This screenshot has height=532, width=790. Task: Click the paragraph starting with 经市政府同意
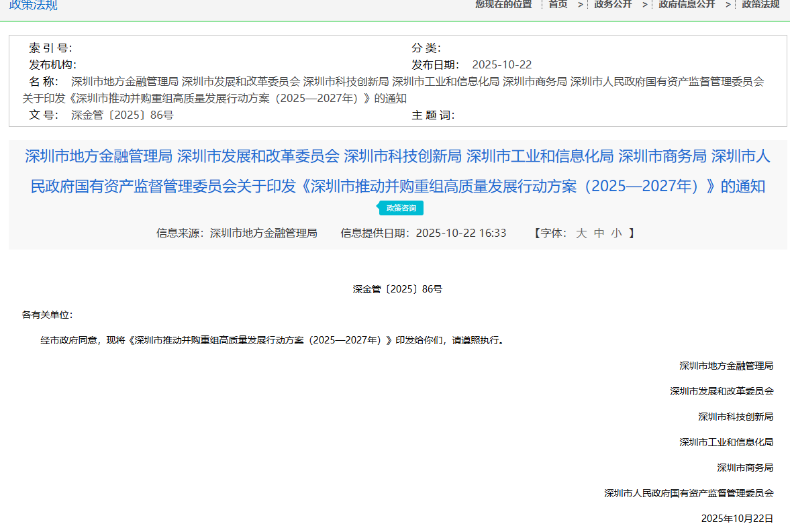272,340
